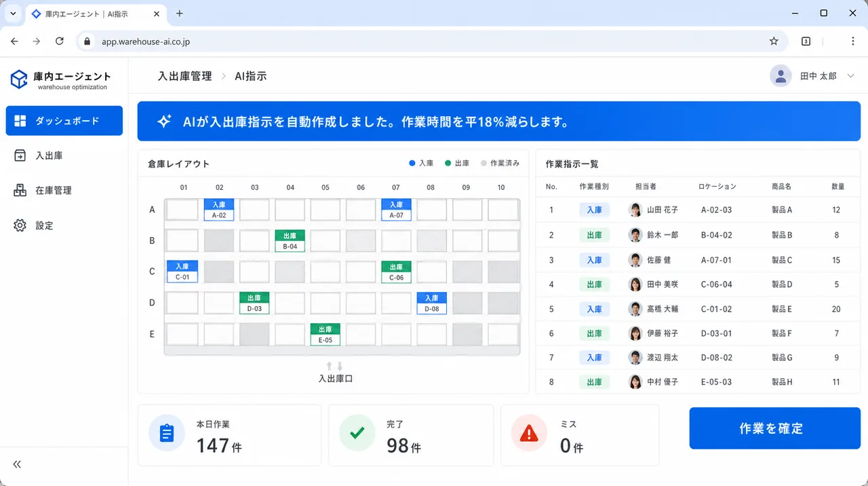The width and height of the screenshot is (868, 486).
Task: Click the 98件 completed value
Action: pyautogui.click(x=403, y=446)
